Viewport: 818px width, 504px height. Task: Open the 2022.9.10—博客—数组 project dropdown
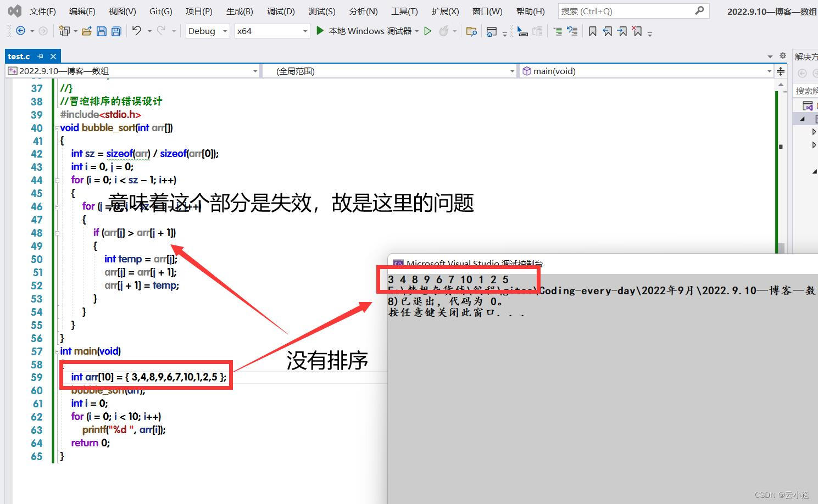click(x=132, y=71)
